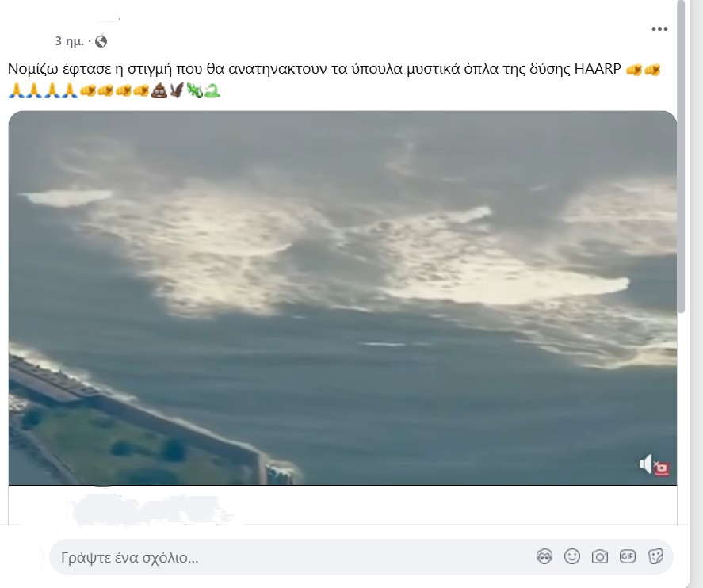Unmute the video with the speaker icon

tap(646, 464)
